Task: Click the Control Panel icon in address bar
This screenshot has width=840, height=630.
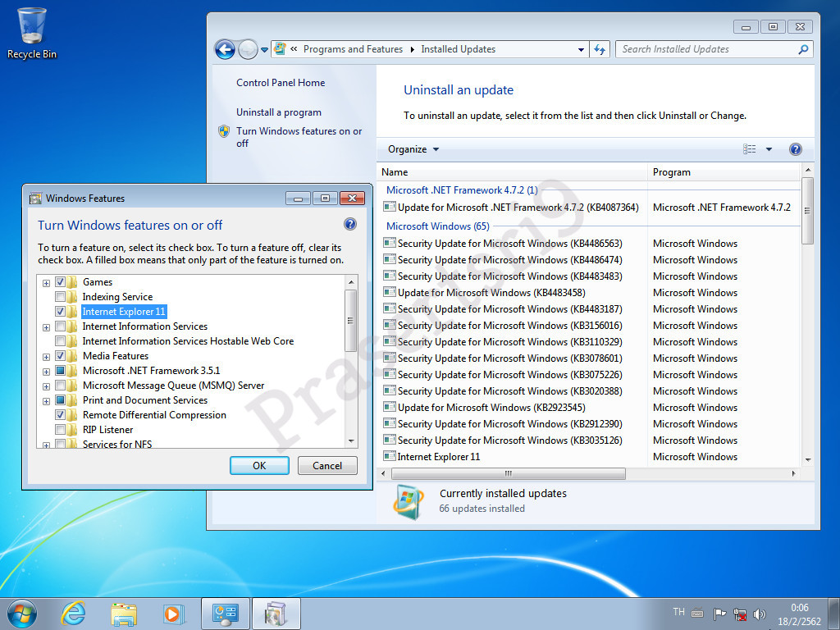Action: (280, 48)
